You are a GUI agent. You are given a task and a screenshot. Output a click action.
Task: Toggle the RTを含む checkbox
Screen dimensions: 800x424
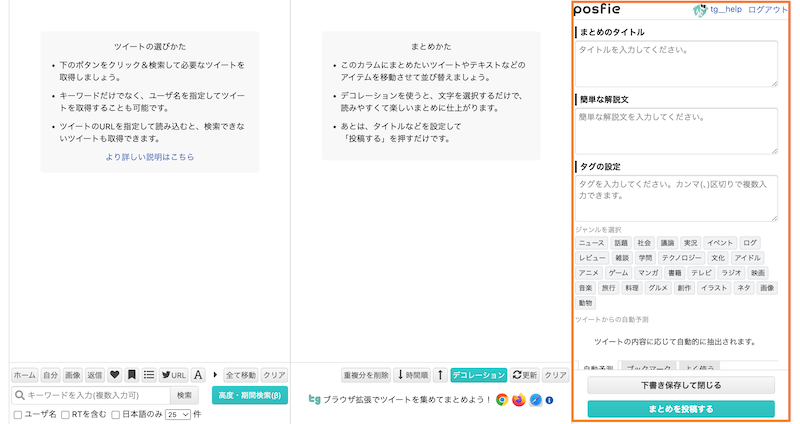point(66,414)
